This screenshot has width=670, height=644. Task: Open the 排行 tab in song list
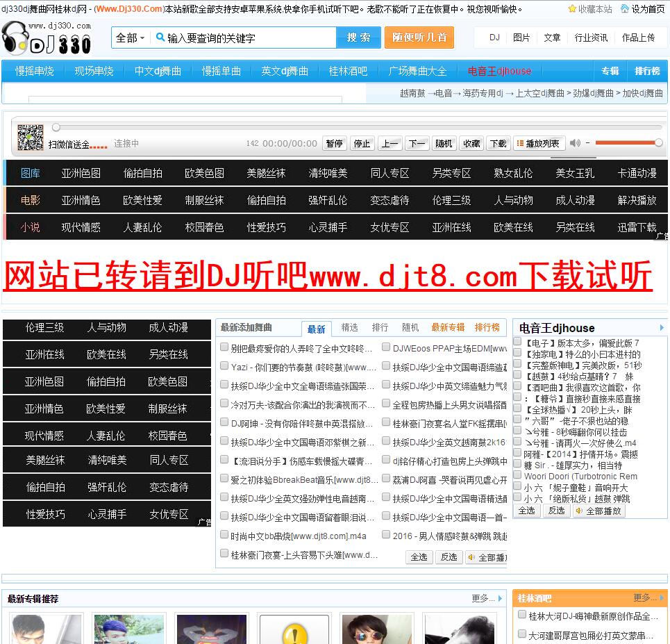point(380,328)
